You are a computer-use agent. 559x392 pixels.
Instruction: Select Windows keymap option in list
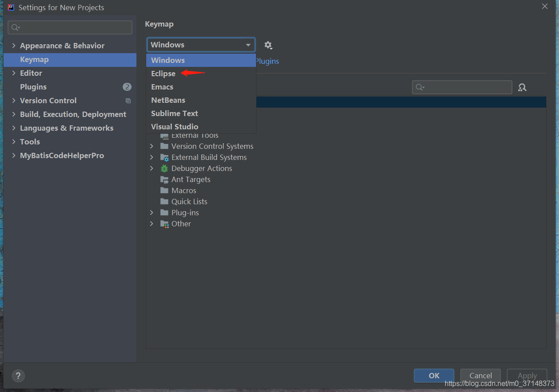pyautogui.click(x=201, y=60)
